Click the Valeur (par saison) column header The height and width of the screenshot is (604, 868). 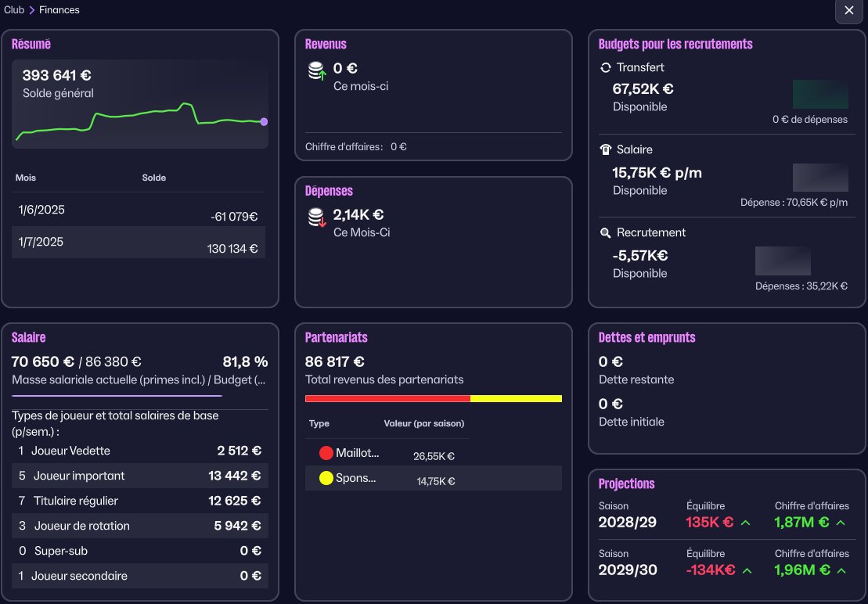[424, 424]
